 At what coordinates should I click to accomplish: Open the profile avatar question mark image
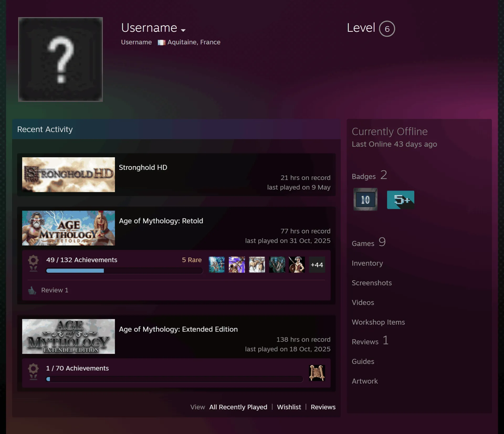point(60,59)
